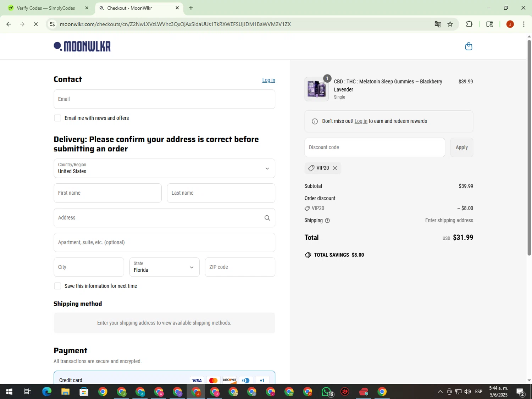Click the page vertical scrollbar
Screen dimensions: 532x399
tap(529, 147)
